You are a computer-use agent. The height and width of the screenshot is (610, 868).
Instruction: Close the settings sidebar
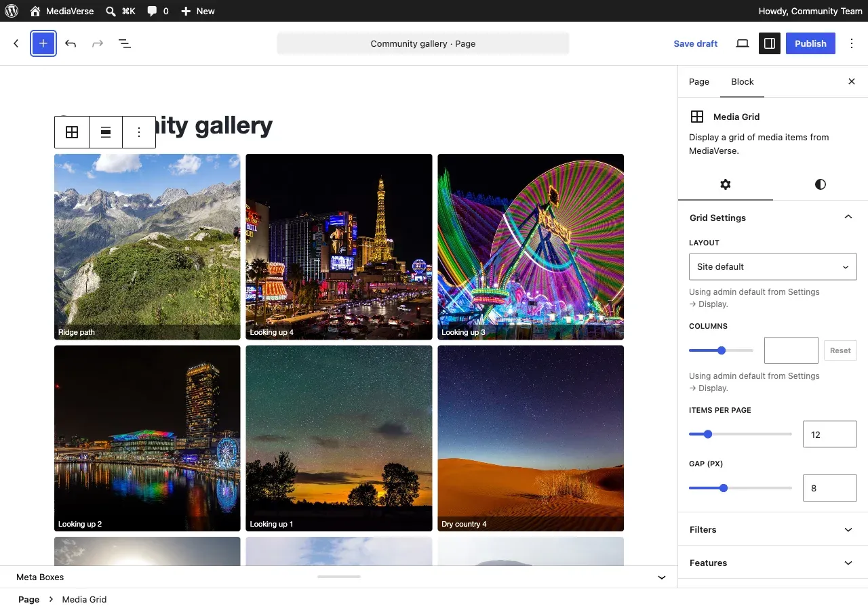pyautogui.click(x=852, y=81)
